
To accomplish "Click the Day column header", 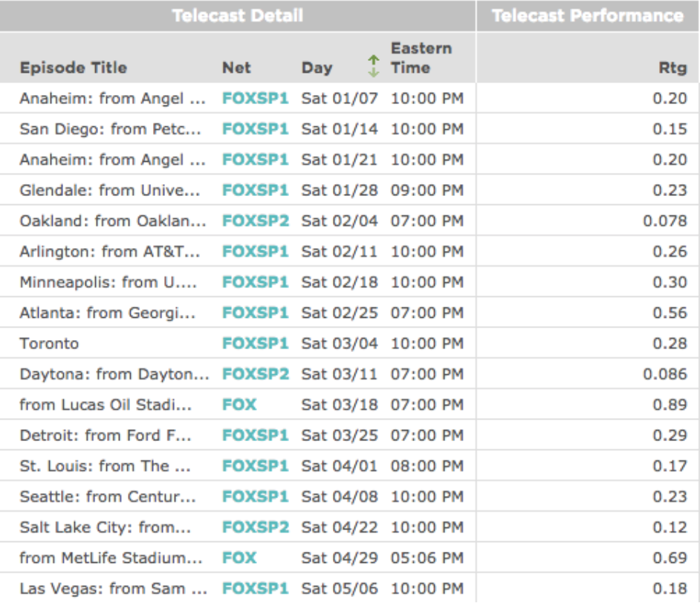I will point(317,68).
